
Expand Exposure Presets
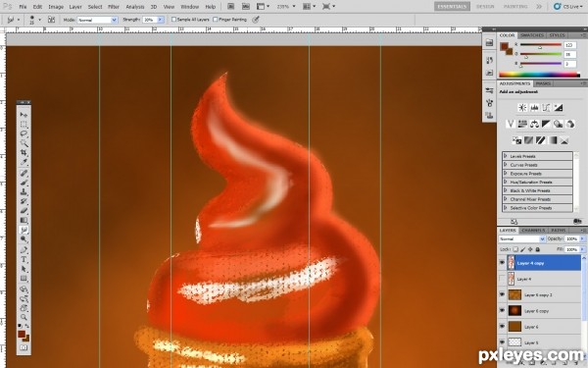[506, 173]
